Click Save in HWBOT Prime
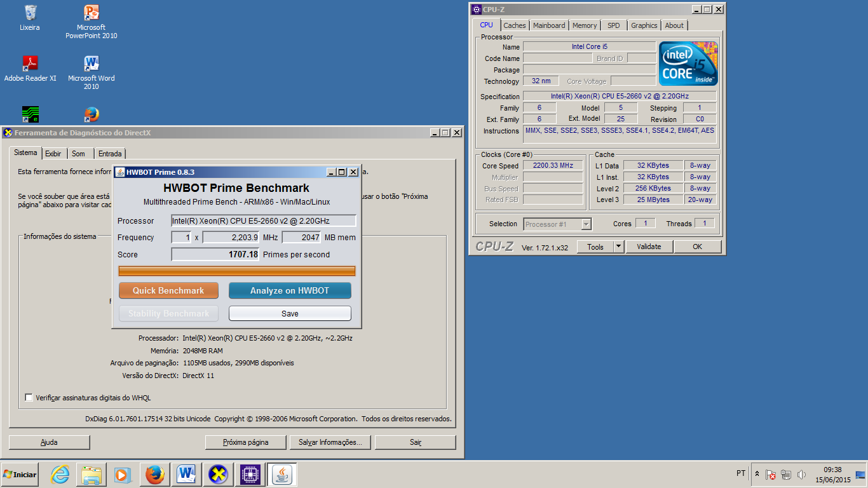868x488 pixels. (290, 313)
